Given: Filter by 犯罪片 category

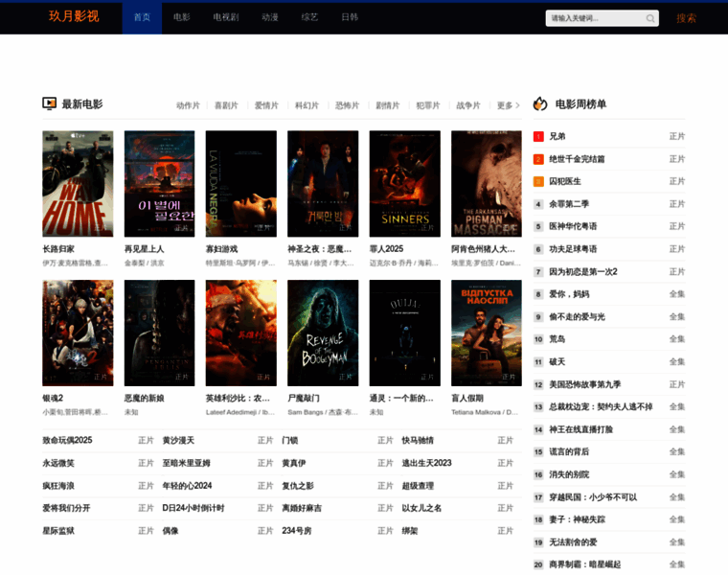Looking at the screenshot, I should point(428,106).
